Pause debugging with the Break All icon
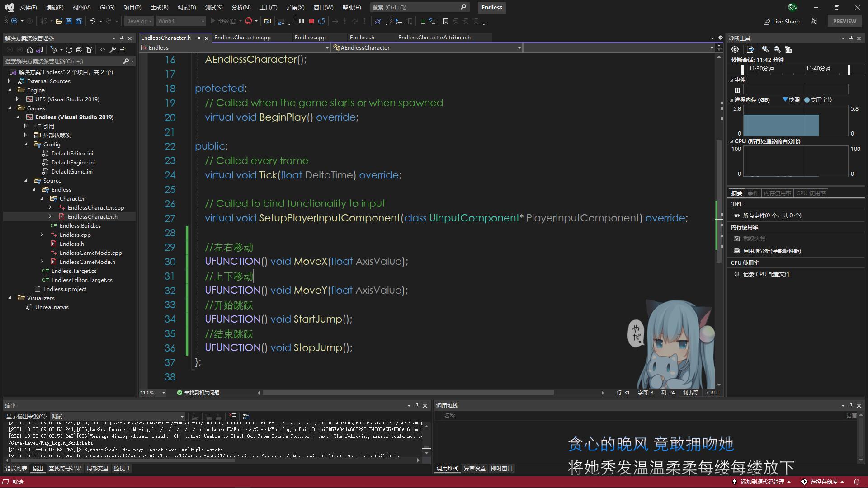868x488 pixels. 302,21
